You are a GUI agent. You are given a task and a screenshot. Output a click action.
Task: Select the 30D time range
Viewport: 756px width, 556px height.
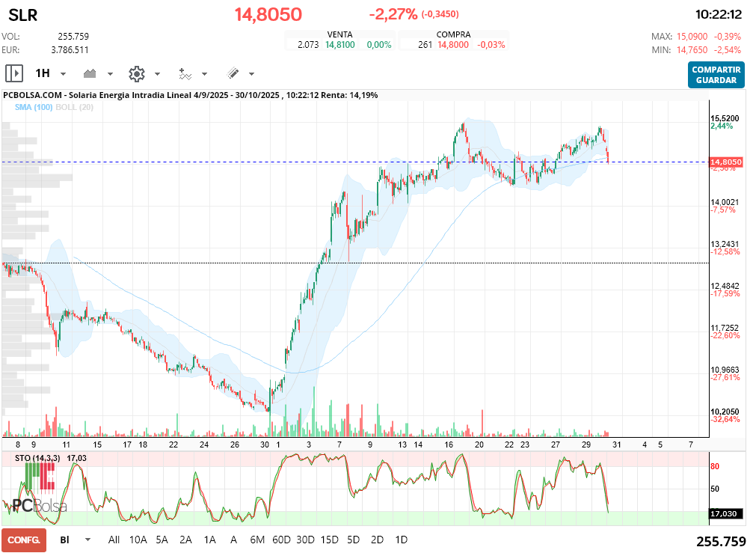pos(305,540)
